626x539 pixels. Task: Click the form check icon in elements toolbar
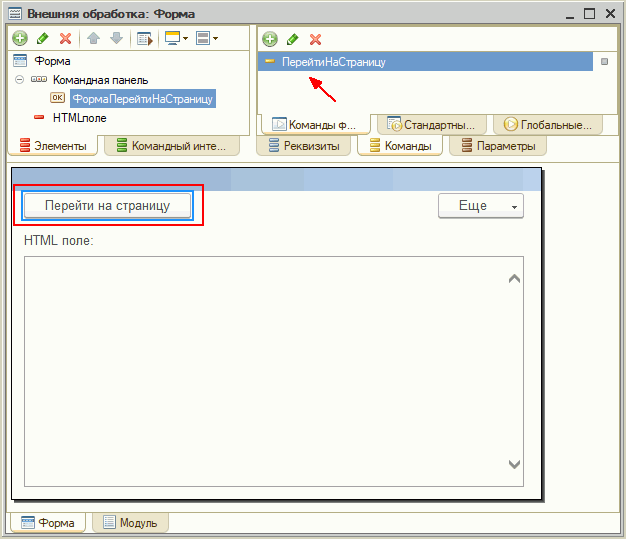tap(145, 39)
